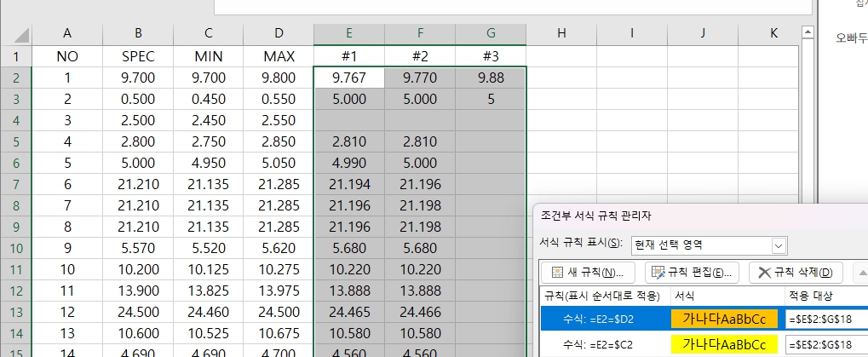This screenshot has height=357, width=868.
Task: Select column B header
Action: point(138,34)
